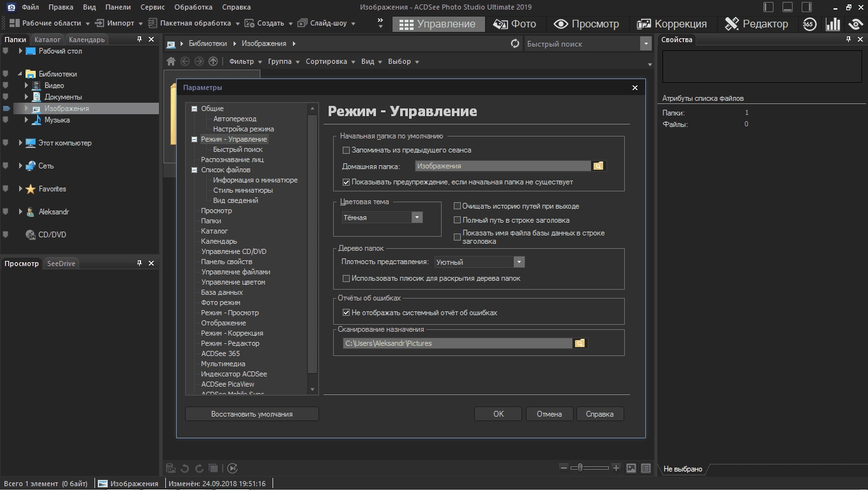Select 'Управление цветом' in settings tree
Screen dimensions: 868x490
[233, 282]
